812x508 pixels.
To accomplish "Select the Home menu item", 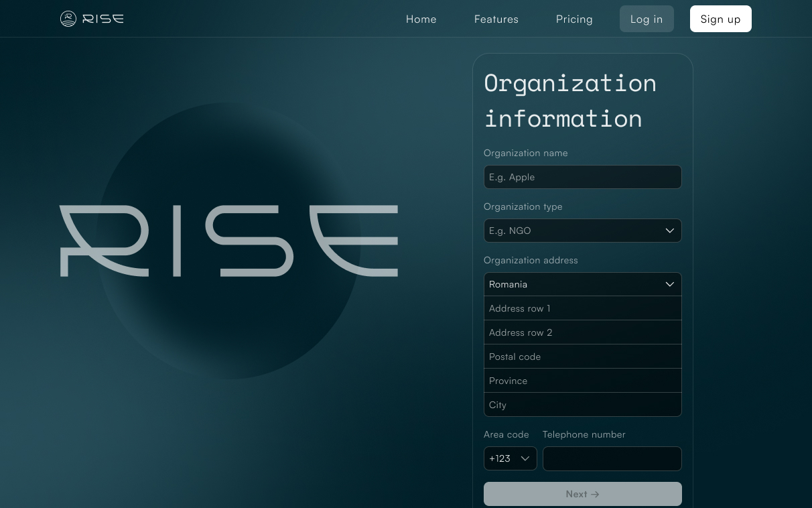I will pos(421,19).
